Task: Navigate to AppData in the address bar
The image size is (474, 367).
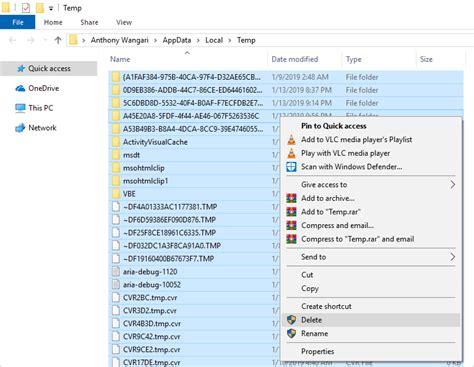Action: 177,40
